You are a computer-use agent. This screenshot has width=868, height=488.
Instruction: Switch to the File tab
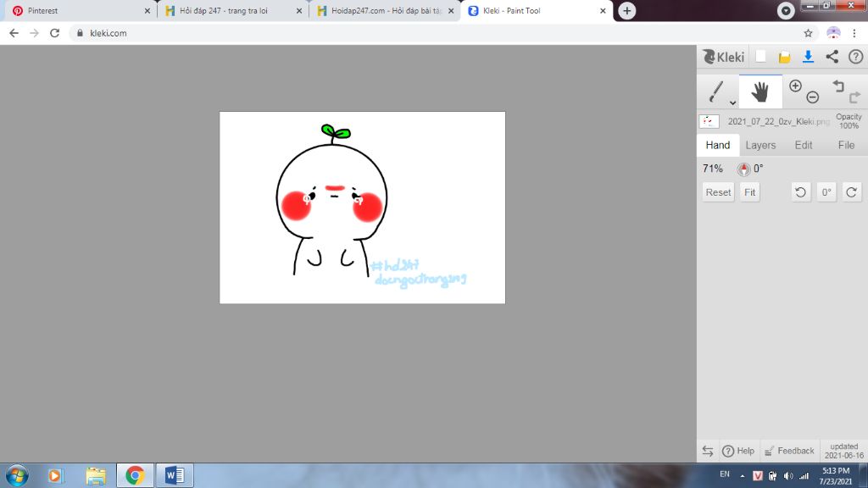point(846,145)
